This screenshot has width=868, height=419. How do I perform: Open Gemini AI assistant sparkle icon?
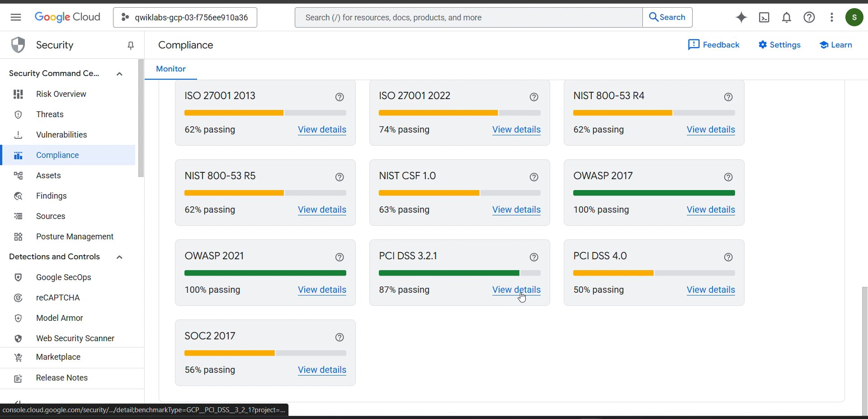(x=741, y=17)
